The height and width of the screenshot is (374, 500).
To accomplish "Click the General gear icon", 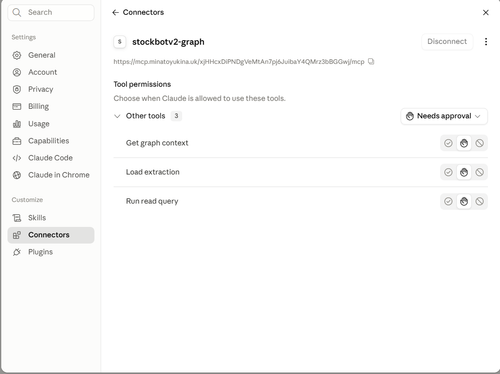I will point(17,55).
